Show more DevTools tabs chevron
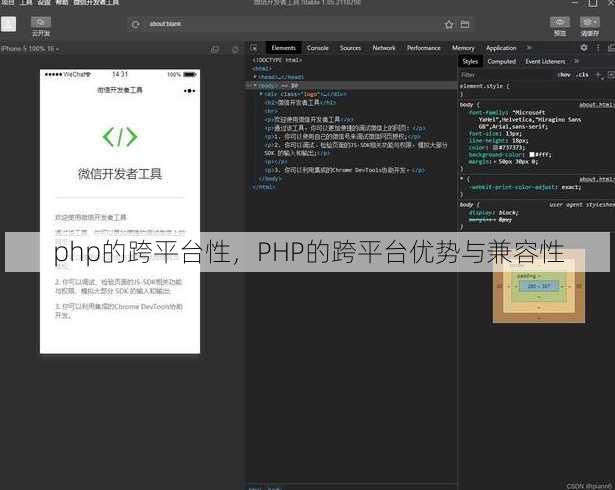This screenshot has height=490, width=615. [x=529, y=48]
